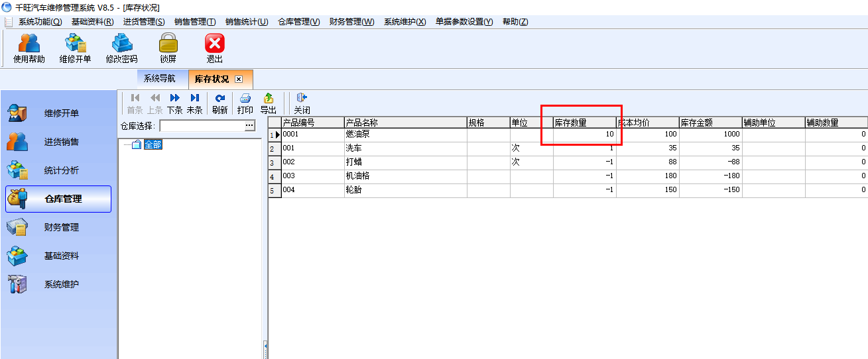Open 系统维护 in the sidebar
The height and width of the screenshot is (359, 868).
tap(58, 284)
